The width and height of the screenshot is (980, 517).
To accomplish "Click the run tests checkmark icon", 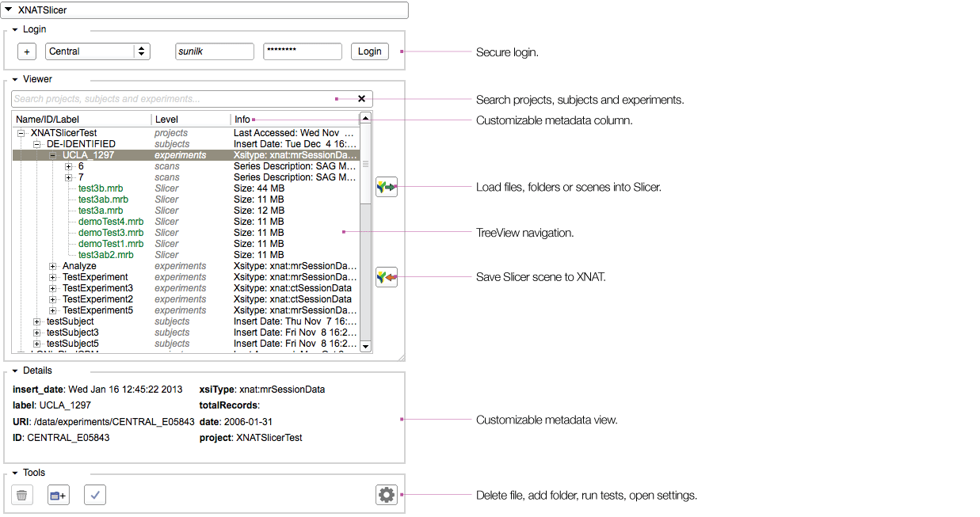I will tap(95, 496).
